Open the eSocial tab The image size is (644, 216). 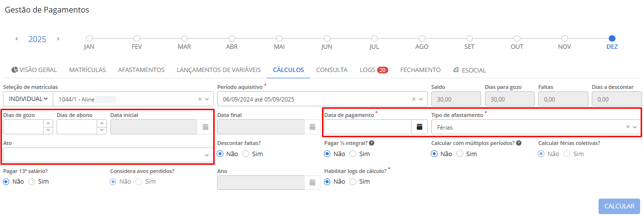click(469, 70)
